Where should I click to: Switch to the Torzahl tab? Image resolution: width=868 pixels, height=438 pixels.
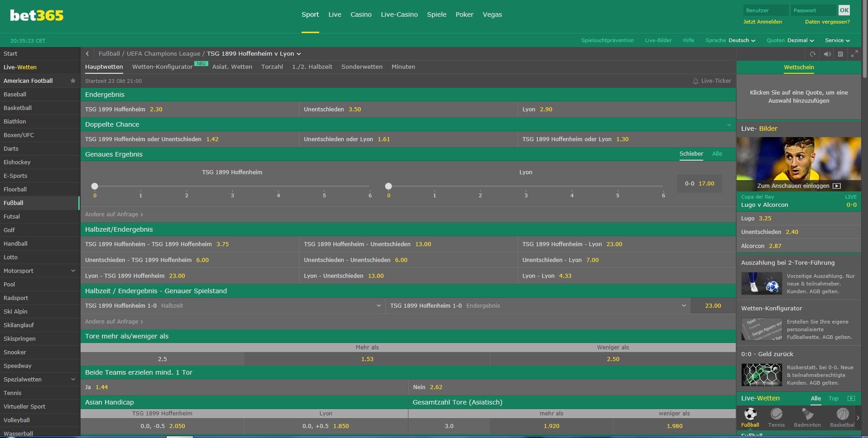pyautogui.click(x=272, y=67)
